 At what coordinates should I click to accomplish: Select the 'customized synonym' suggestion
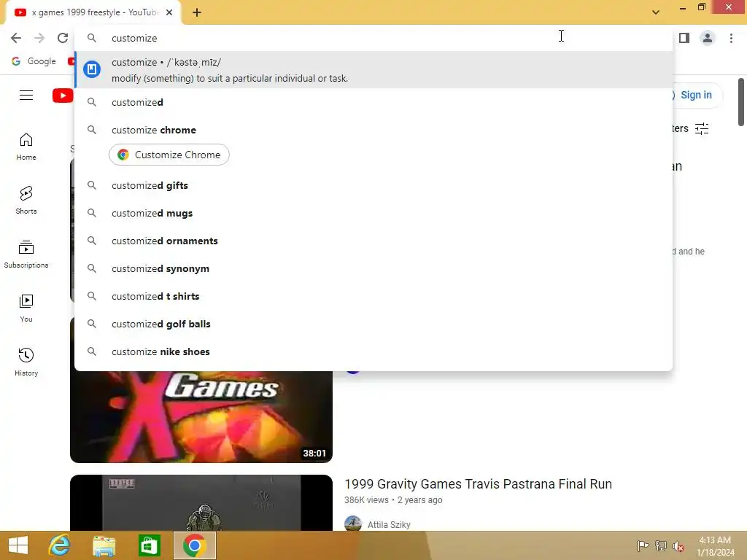click(x=374, y=268)
